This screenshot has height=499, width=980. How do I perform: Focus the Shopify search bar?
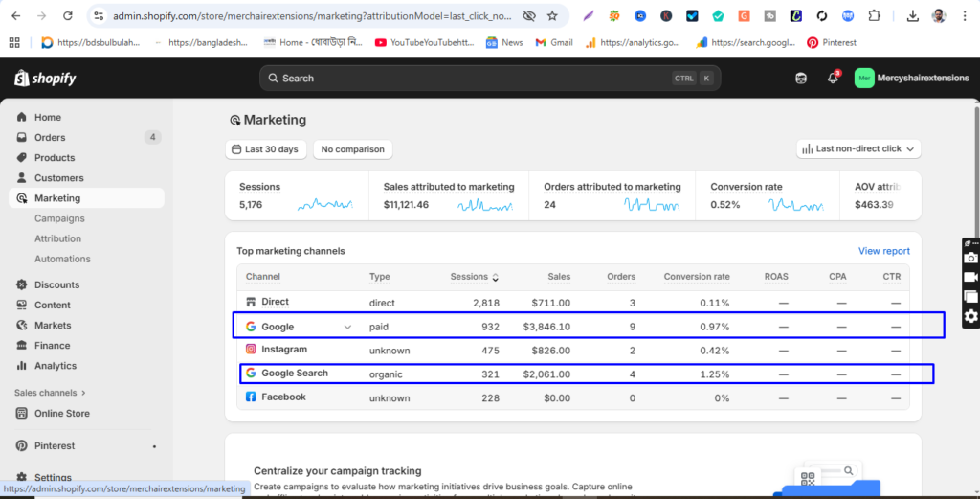point(490,79)
